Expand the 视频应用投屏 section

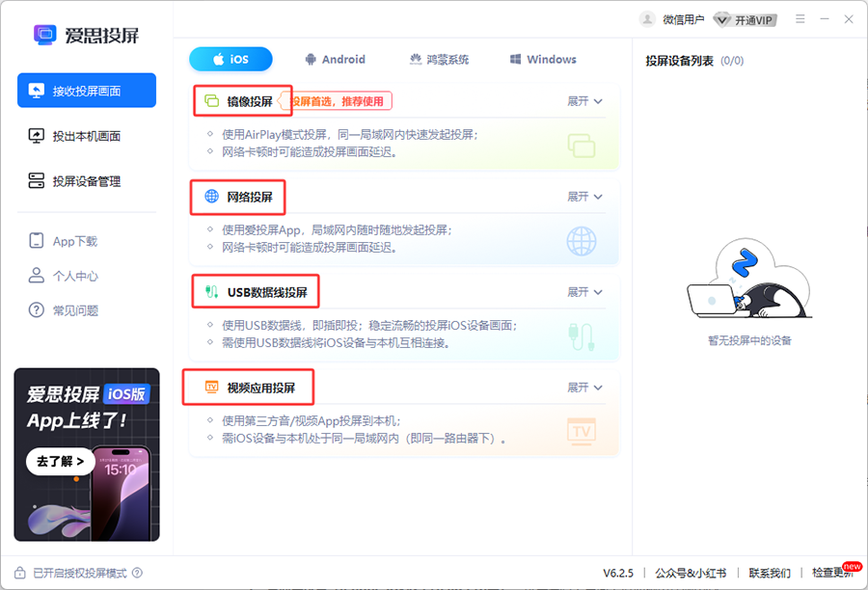tap(584, 388)
